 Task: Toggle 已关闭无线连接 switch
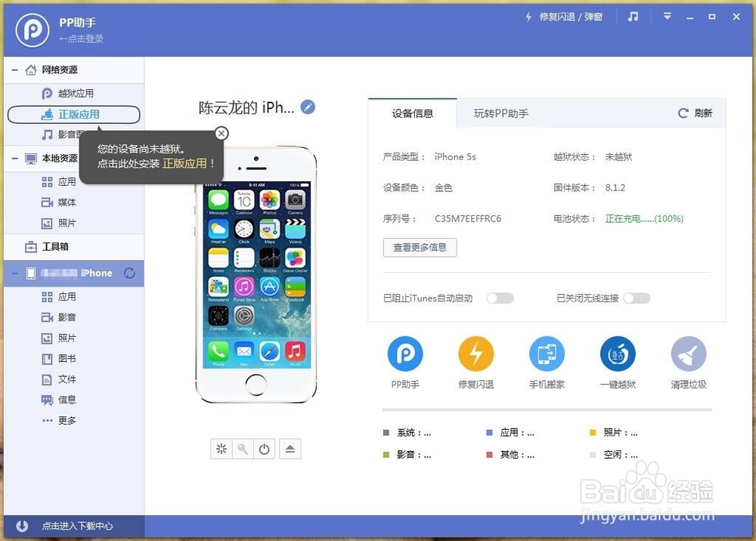(637, 298)
